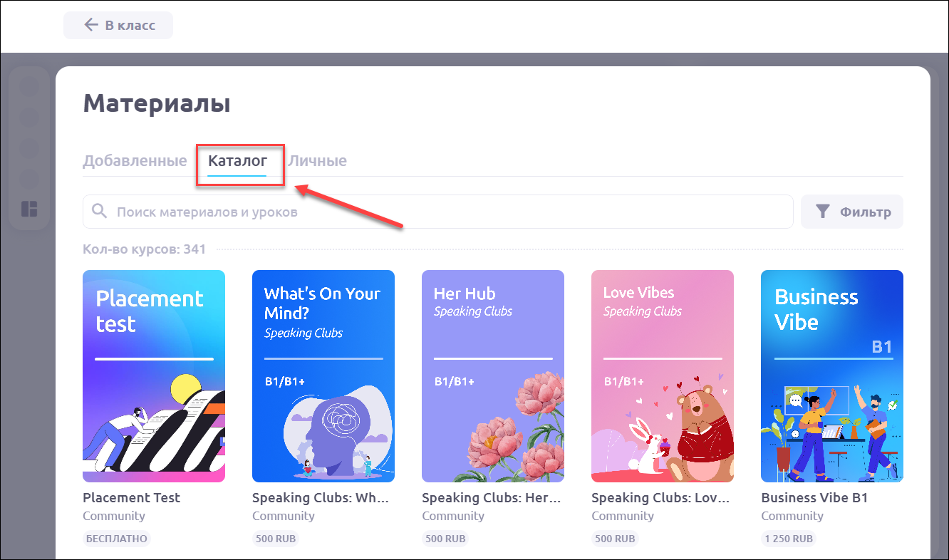Image resolution: width=949 pixels, height=560 pixels.
Task: Click the Placement Test course title
Action: pyautogui.click(x=132, y=498)
